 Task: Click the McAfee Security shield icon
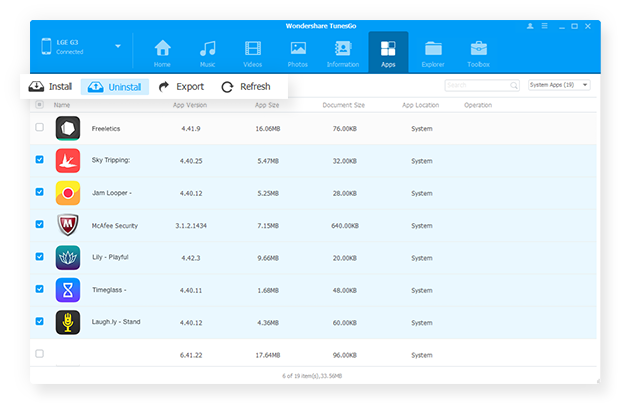tap(68, 225)
